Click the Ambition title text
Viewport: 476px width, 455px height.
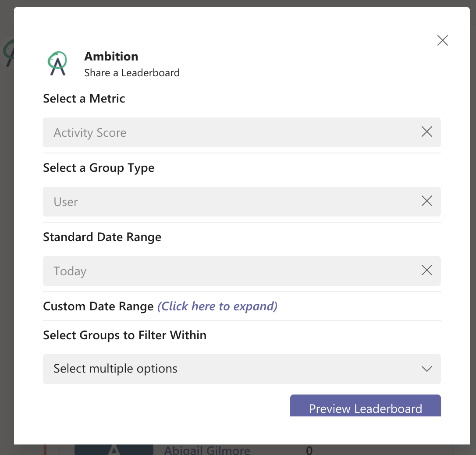point(111,57)
